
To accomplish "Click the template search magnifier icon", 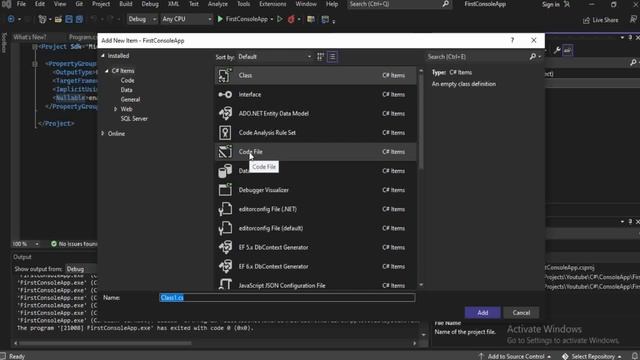I will point(533,57).
